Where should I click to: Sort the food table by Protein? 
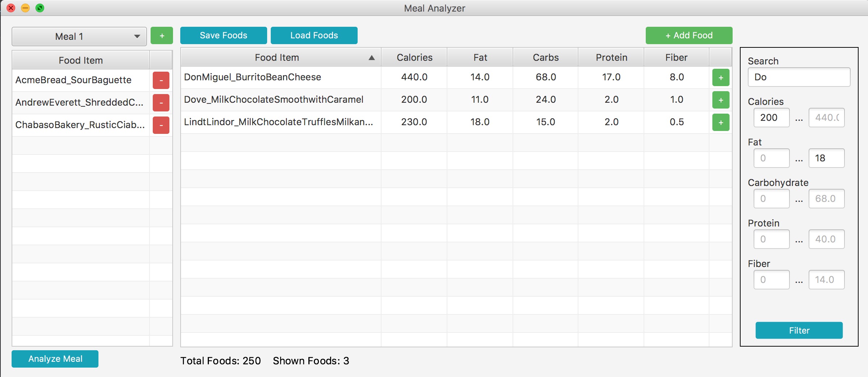(611, 57)
